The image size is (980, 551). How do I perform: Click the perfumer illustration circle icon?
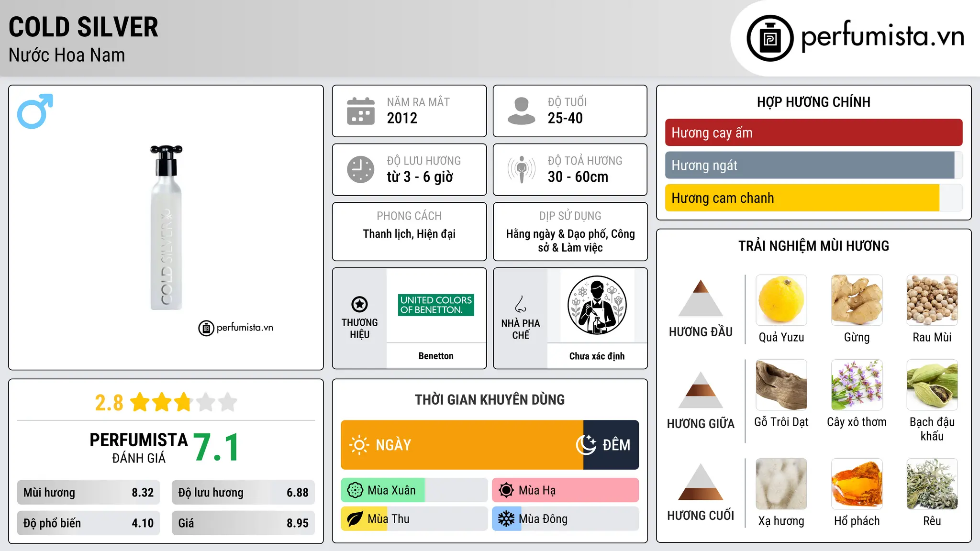click(x=597, y=305)
